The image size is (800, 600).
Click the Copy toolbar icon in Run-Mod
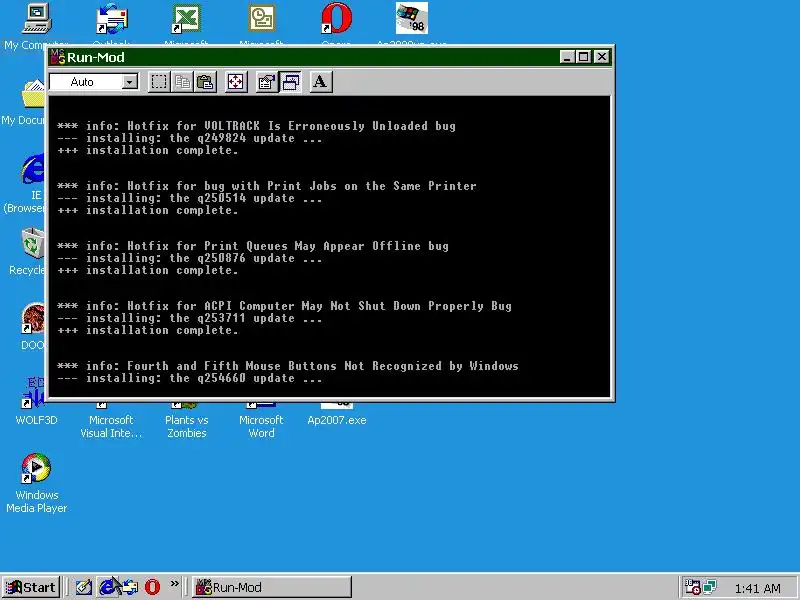182,82
